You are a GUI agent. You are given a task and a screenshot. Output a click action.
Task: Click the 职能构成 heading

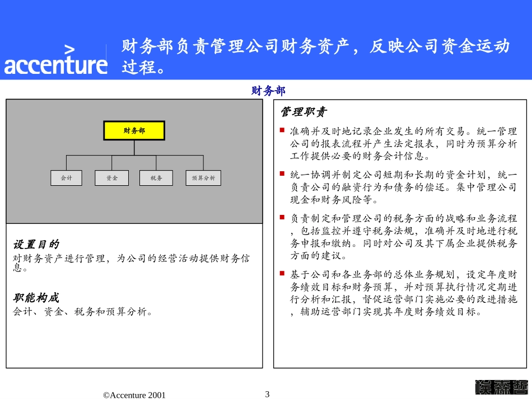tap(36, 298)
